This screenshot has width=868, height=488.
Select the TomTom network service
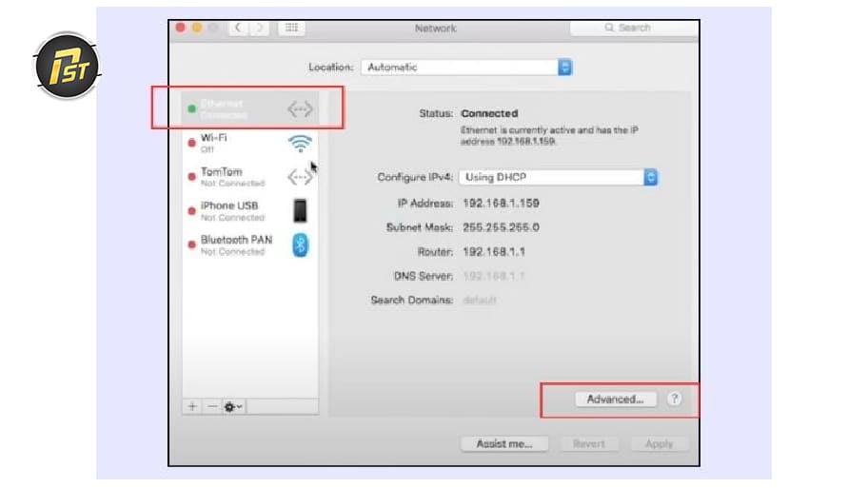click(x=250, y=177)
